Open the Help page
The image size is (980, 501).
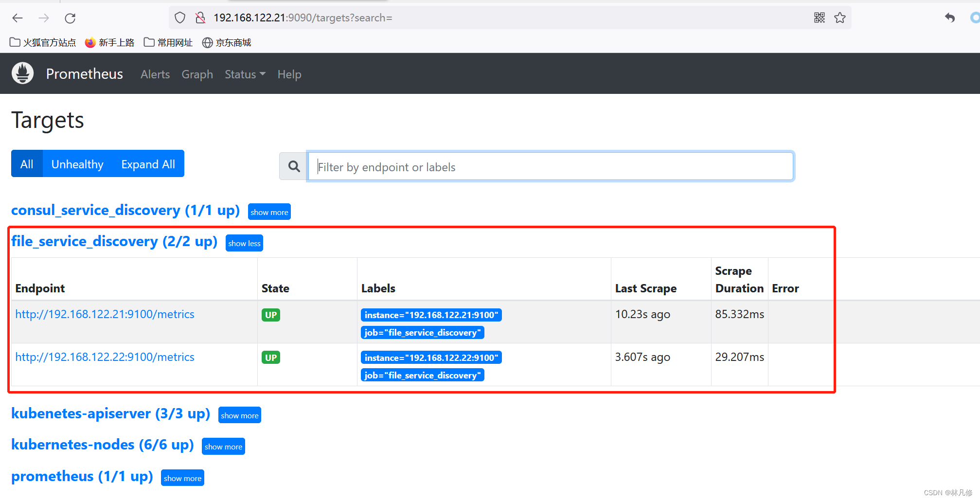289,74
